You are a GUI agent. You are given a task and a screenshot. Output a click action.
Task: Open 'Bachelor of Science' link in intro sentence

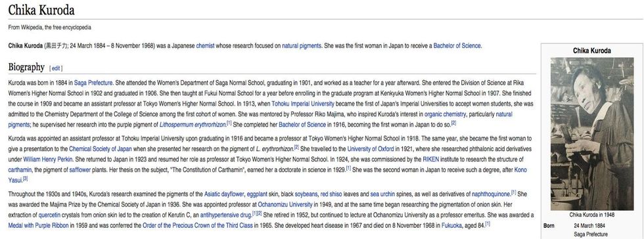tap(457, 46)
